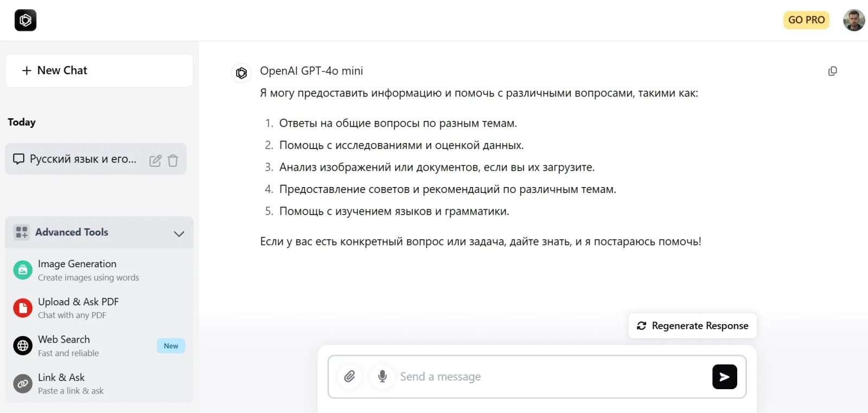Send the message with the arrow button
The image size is (868, 413).
(724, 376)
